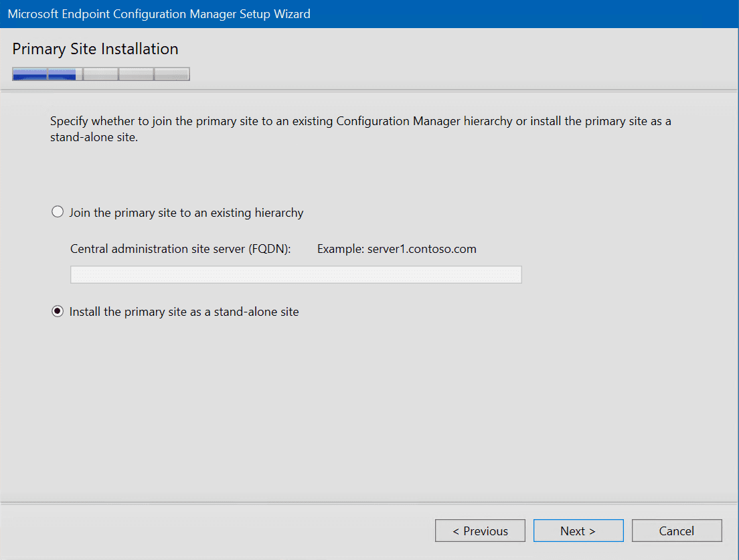Click the Primary Site Installation heading
Screen dimensions: 739x560
(x=96, y=49)
